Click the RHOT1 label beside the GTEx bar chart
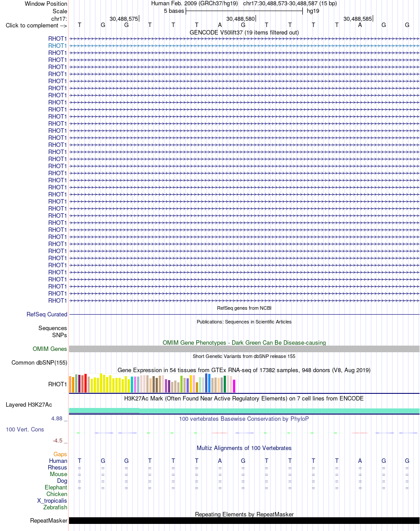Viewport: 420px width, 531px height. (57, 384)
